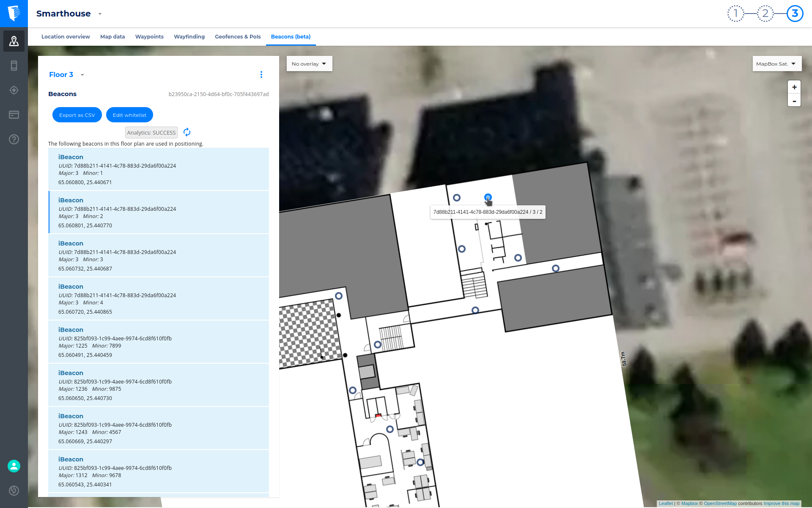Open the positioning target sidebar icon

(14, 90)
